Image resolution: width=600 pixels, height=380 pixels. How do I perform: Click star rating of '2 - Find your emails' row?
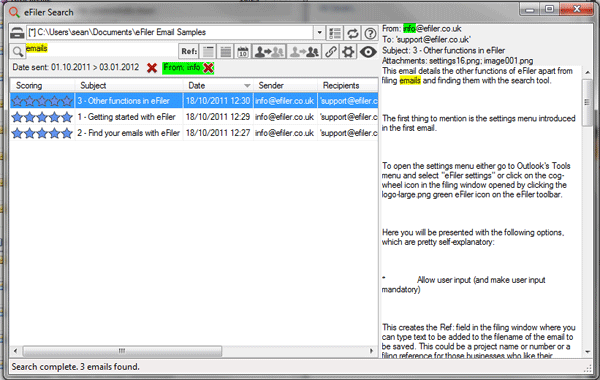point(42,133)
